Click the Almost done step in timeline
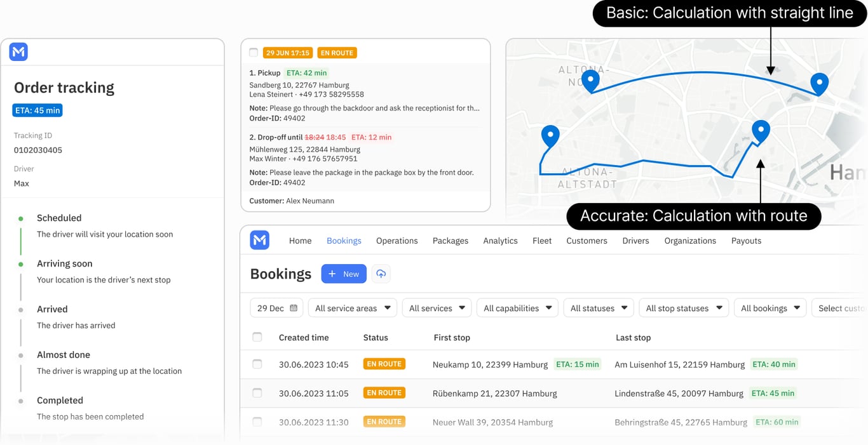The image size is (868, 445). [x=64, y=355]
